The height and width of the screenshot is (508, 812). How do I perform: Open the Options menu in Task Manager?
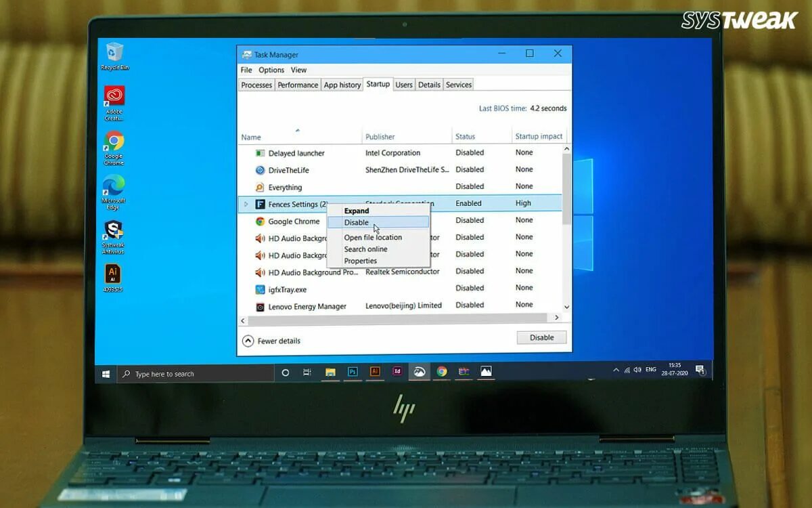(x=271, y=70)
